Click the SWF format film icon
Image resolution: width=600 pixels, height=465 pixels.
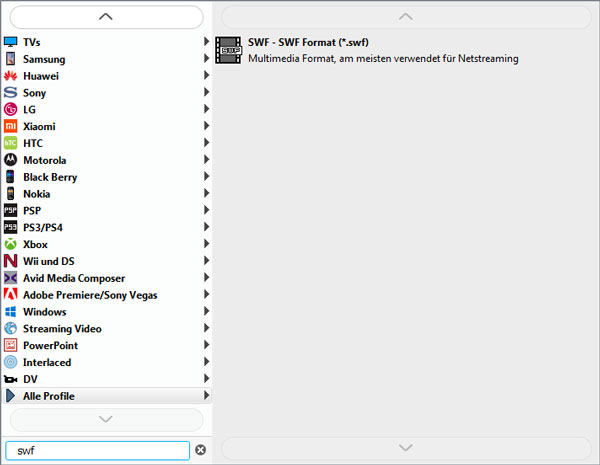pos(229,50)
